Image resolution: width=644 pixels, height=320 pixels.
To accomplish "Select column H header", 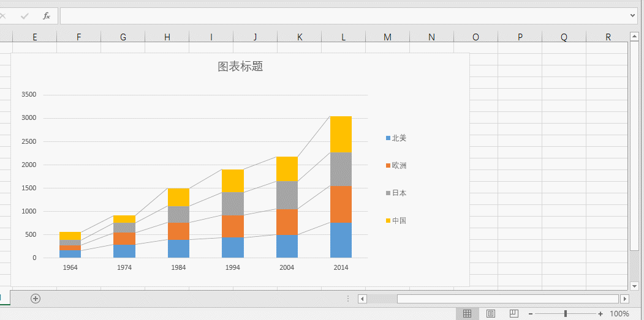I will tap(167, 37).
